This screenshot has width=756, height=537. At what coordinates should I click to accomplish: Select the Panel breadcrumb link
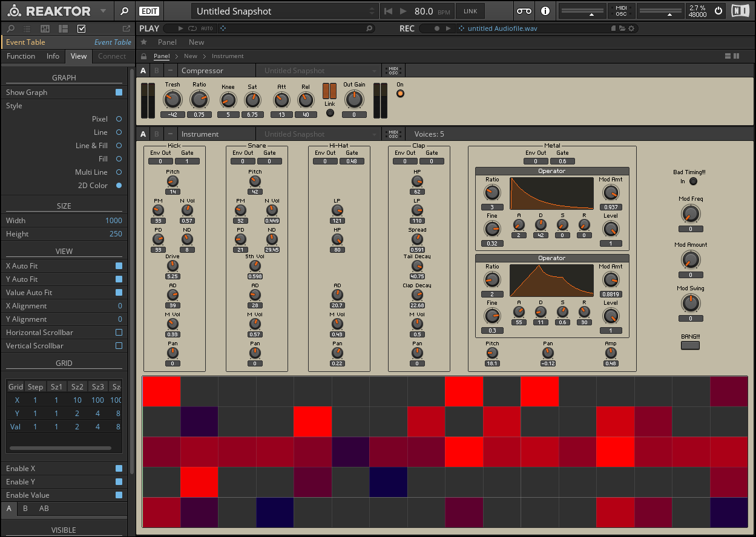click(162, 56)
